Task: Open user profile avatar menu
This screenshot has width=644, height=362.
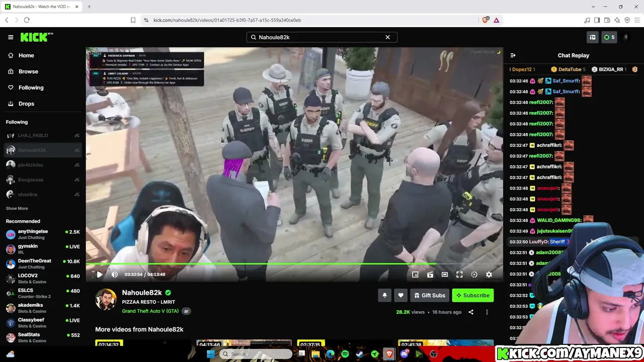Action: pyautogui.click(x=626, y=37)
